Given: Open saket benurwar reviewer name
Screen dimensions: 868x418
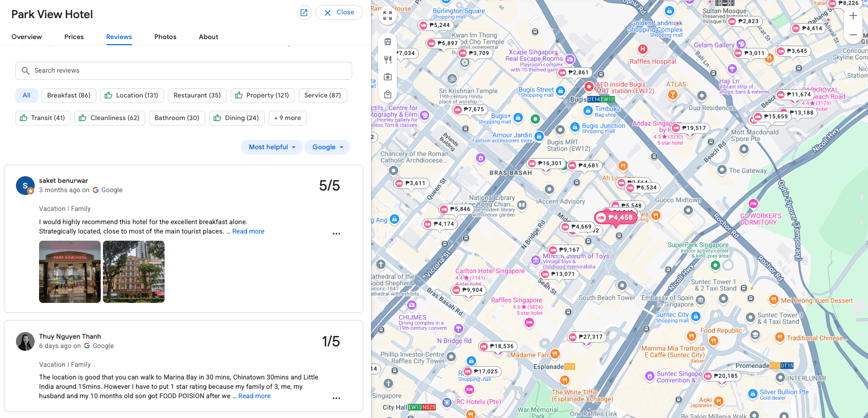Looking at the screenshot, I should [x=63, y=181].
